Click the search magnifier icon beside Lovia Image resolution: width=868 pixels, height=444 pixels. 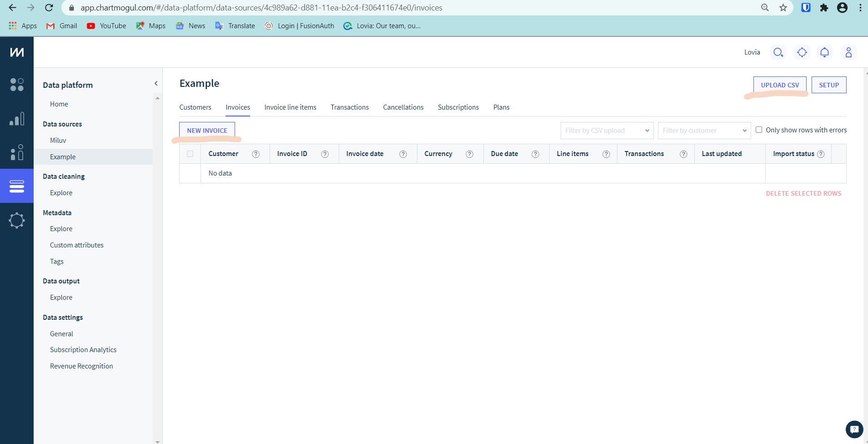tap(778, 52)
